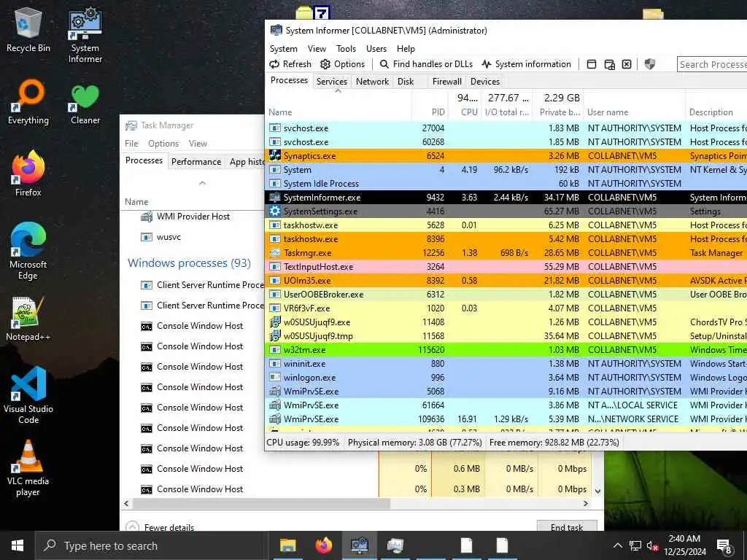
Task: Click the first window-layout toolbar icon
Action: click(x=591, y=64)
